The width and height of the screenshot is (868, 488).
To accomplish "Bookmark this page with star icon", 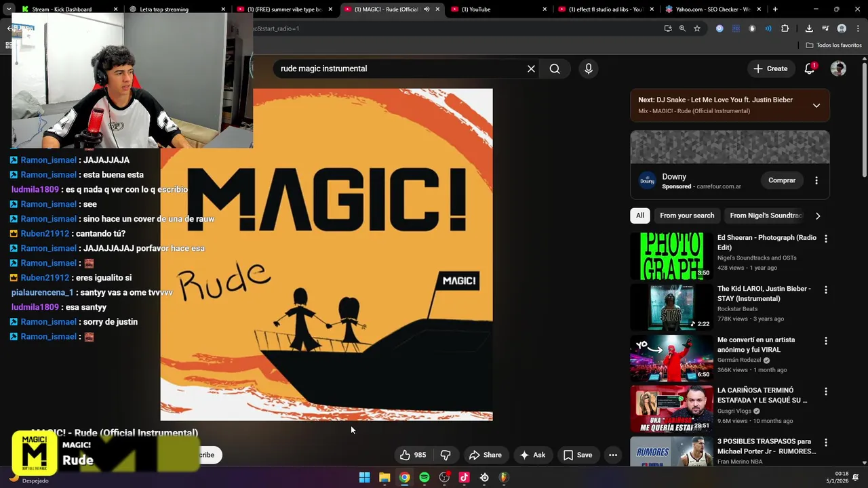I will pos(697,28).
